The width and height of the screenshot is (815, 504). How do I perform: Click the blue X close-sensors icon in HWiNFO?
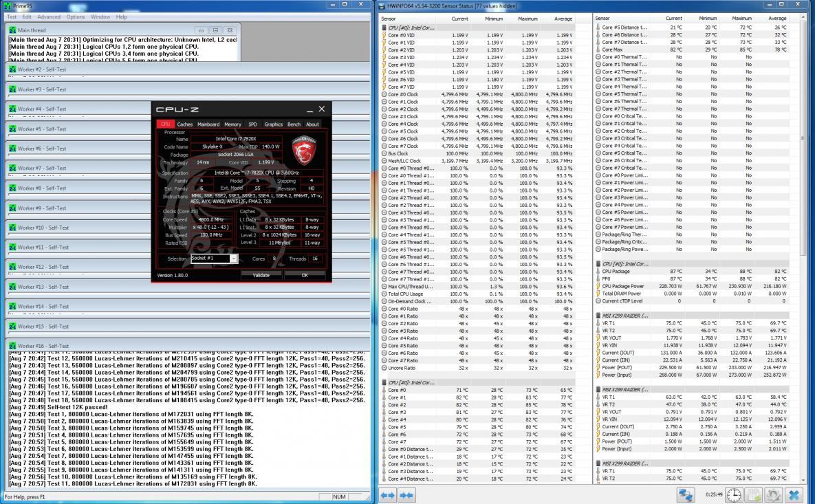pos(794,495)
